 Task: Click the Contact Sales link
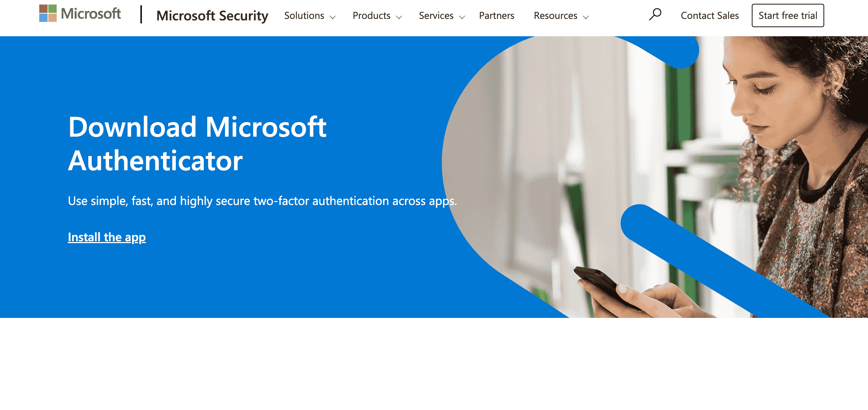pyautogui.click(x=710, y=15)
